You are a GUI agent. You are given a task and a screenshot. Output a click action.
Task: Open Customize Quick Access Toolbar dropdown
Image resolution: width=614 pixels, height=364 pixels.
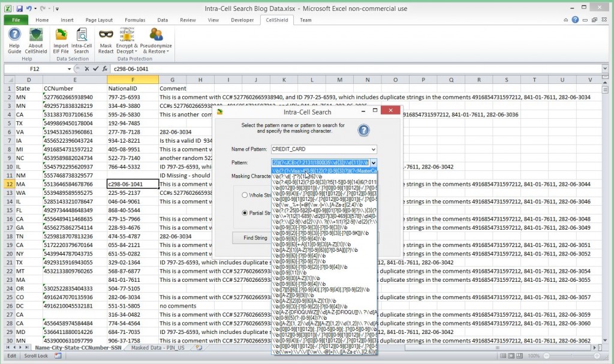[x=57, y=8]
